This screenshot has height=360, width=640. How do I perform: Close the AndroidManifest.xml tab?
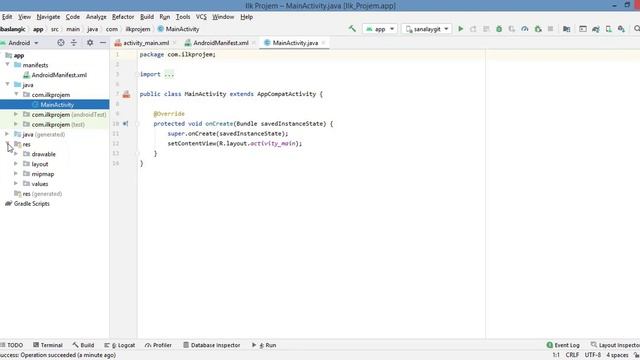253,43
